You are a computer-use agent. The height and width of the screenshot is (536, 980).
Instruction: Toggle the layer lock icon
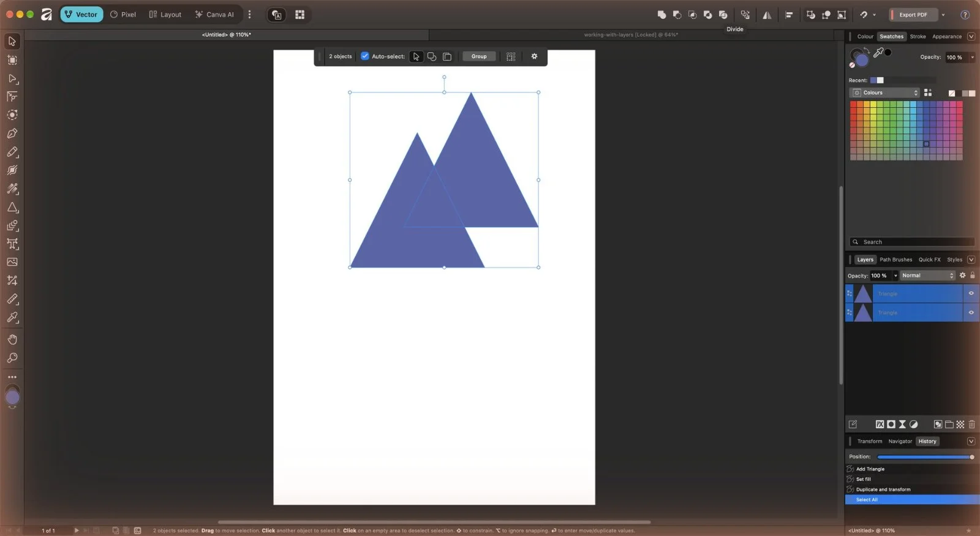click(972, 276)
